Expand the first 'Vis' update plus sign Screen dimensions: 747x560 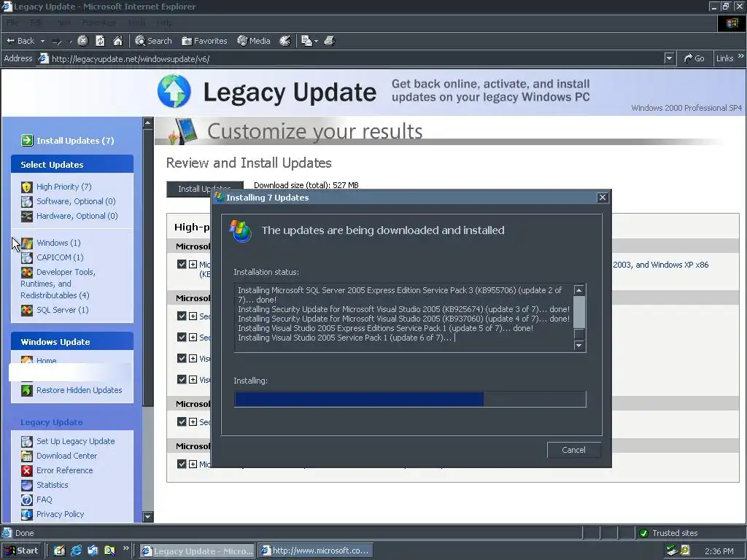tap(193, 358)
